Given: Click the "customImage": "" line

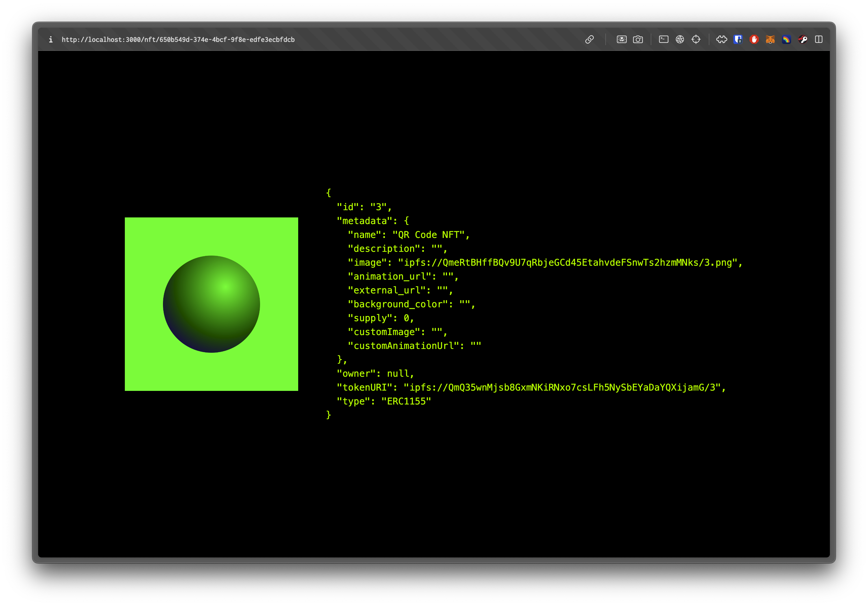Looking at the screenshot, I should pyautogui.click(x=398, y=332).
